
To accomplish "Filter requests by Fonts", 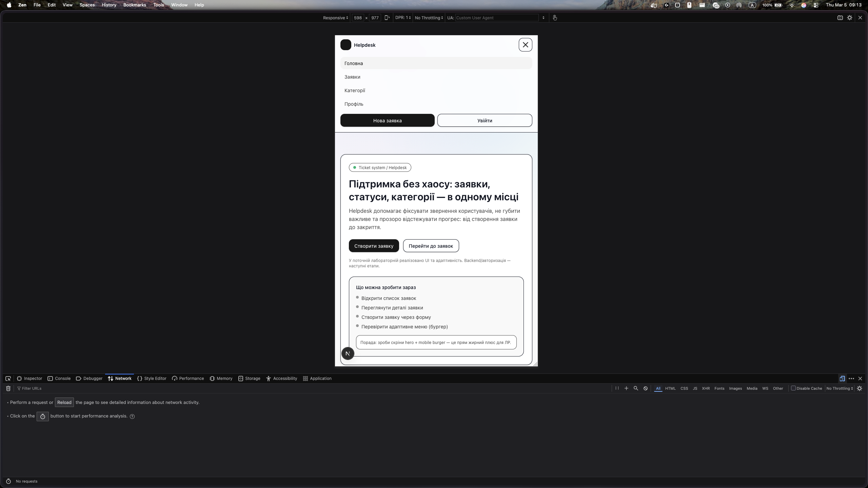I will [x=719, y=388].
